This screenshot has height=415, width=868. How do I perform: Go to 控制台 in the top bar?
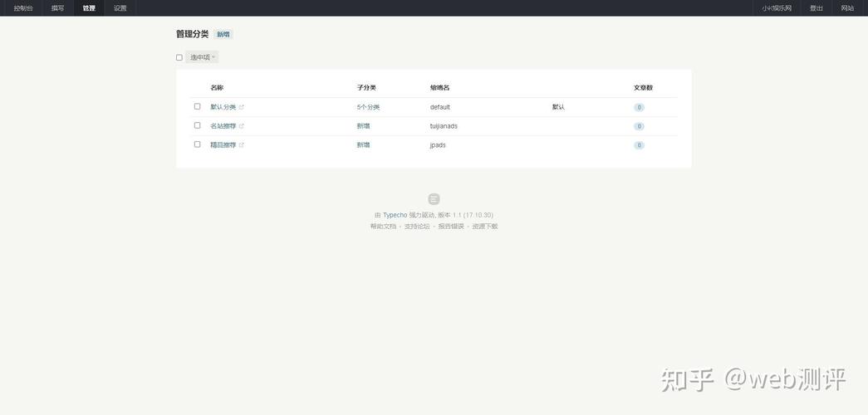(x=23, y=8)
